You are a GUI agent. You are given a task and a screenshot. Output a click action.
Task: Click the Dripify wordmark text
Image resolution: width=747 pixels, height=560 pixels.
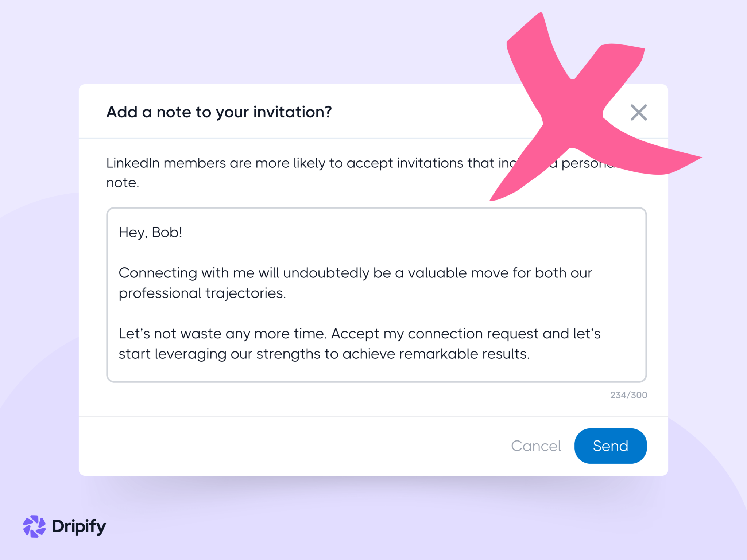(x=78, y=526)
